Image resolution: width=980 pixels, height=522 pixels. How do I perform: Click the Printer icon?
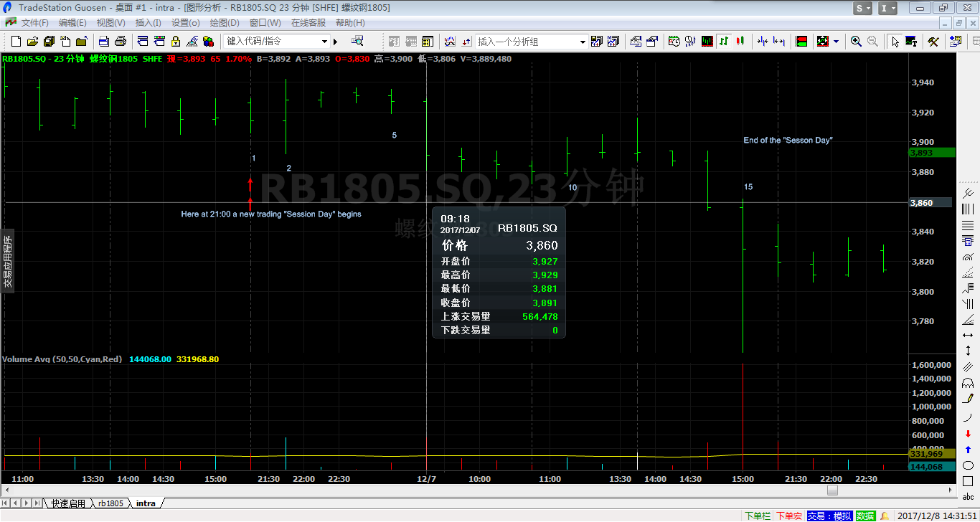click(121, 42)
